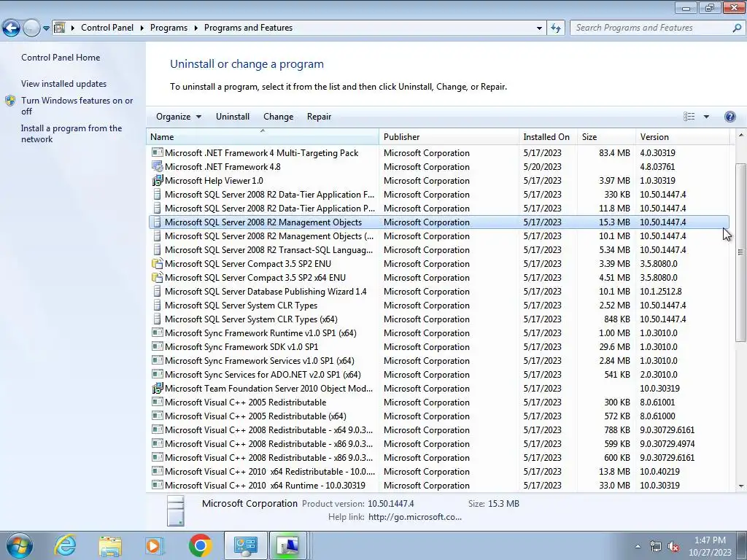Click icon of Team Foundation Server 2010 Object Model
Image resolution: width=747 pixels, height=560 pixels.
(158, 388)
